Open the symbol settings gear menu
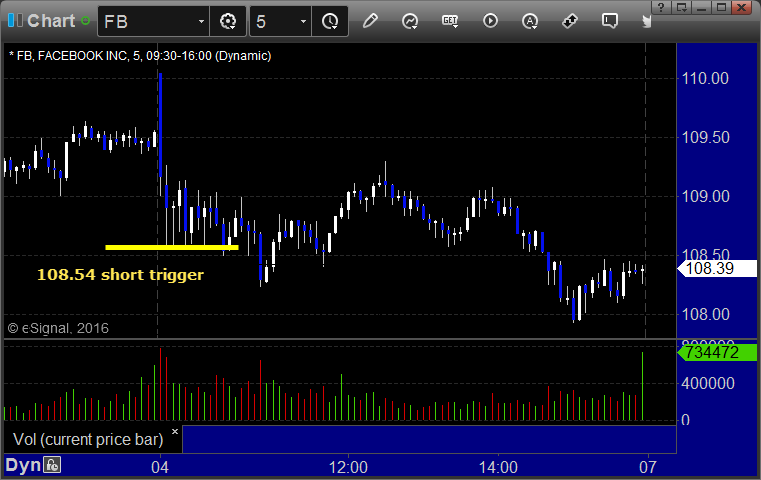Image resolution: width=761 pixels, height=480 pixels. (x=228, y=21)
